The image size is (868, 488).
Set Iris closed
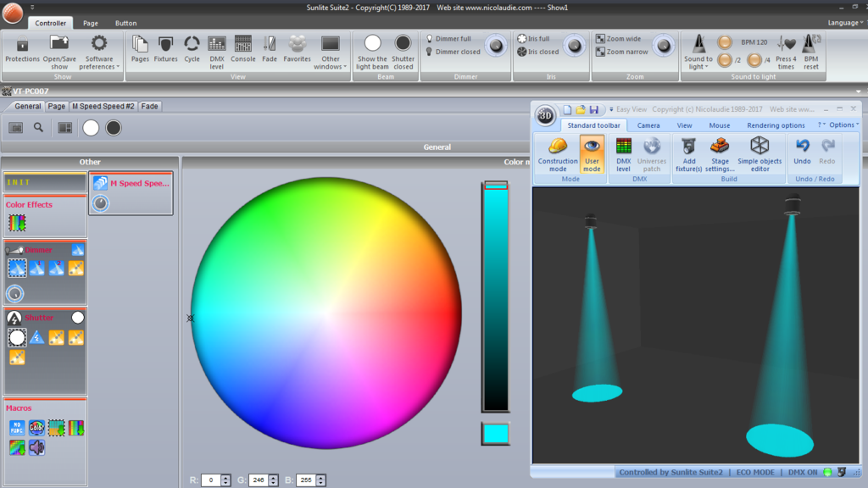tap(538, 52)
